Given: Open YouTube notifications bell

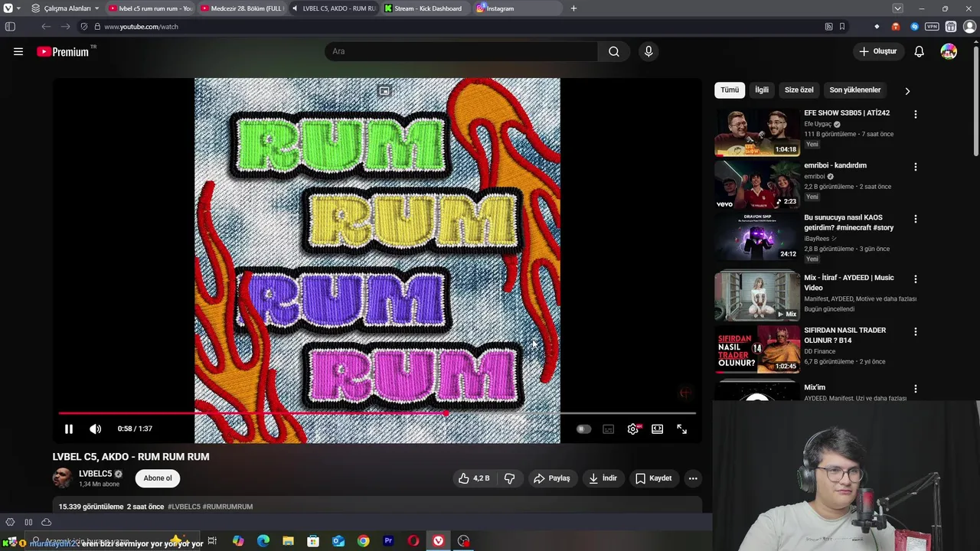Looking at the screenshot, I should pyautogui.click(x=919, y=51).
